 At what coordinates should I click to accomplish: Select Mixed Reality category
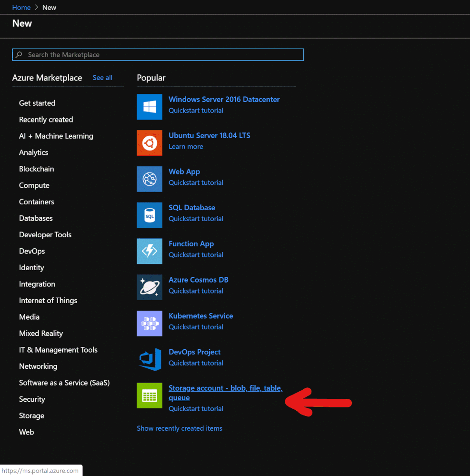click(x=40, y=334)
